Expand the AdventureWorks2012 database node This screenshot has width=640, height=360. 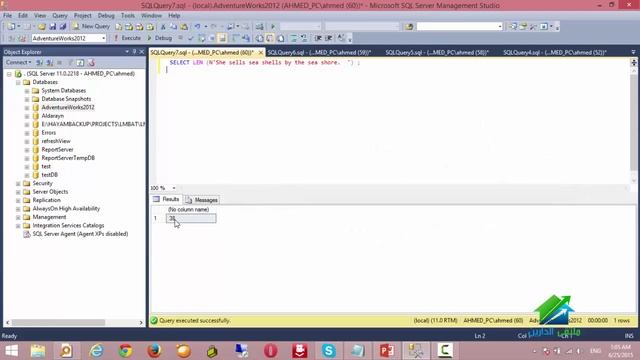(x=27, y=108)
